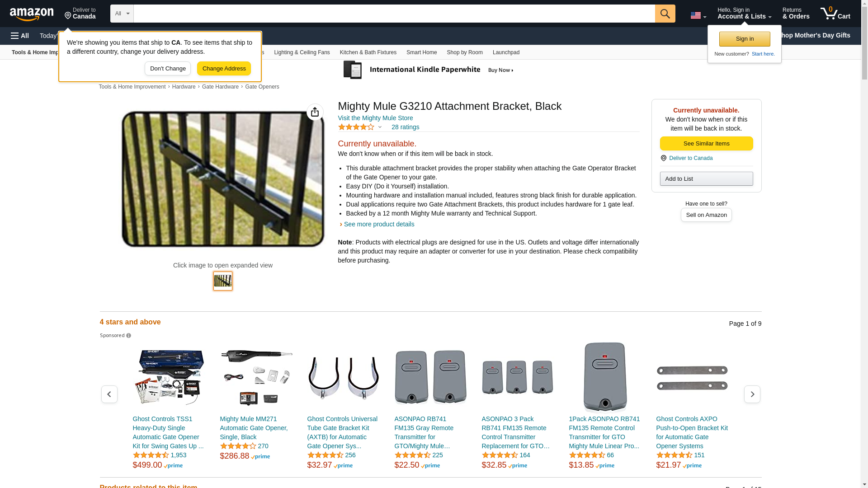Open the shopping cart icon
868x488 pixels.
point(835,14)
